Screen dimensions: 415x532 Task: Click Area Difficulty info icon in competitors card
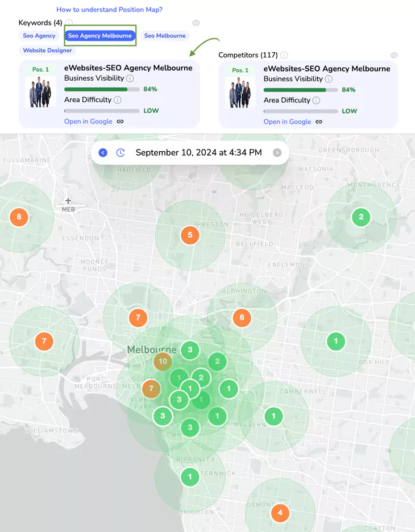point(316,101)
